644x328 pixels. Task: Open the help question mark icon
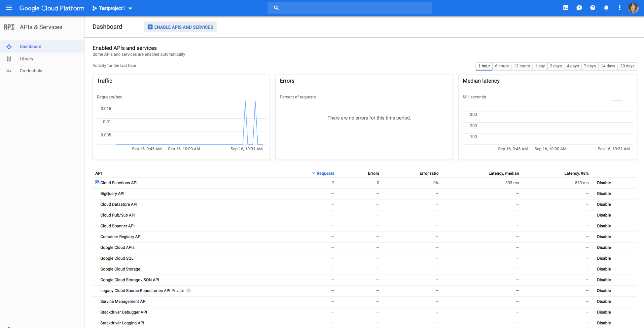click(x=593, y=8)
